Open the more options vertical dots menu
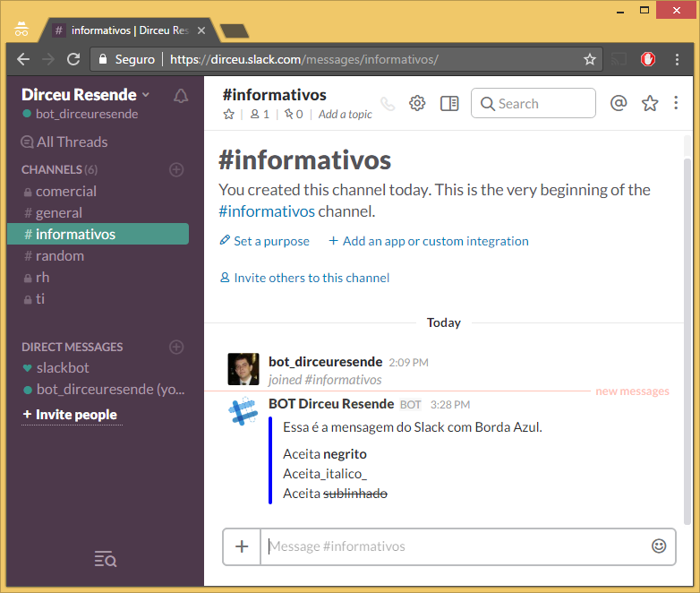The height and width of the screenshot is (593, 700). coord(676,103)
